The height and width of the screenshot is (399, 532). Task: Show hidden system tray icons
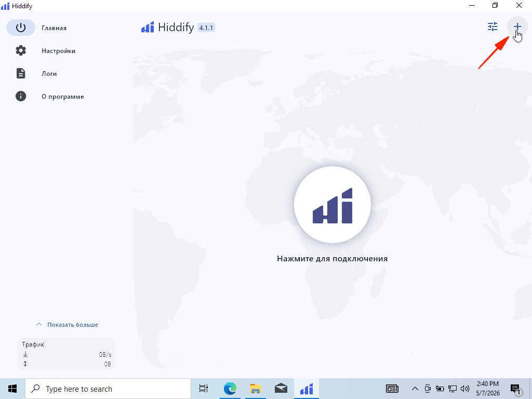(415, 389)
